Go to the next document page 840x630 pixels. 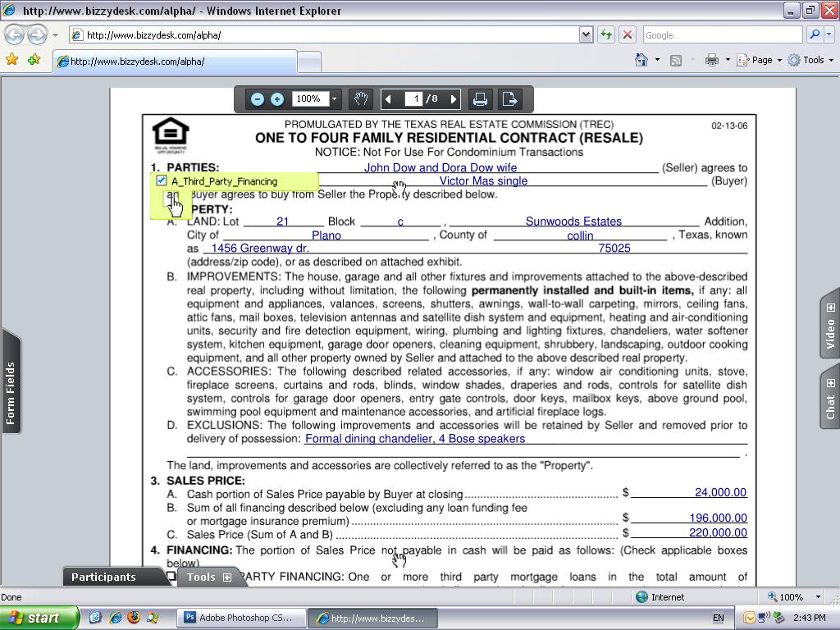pyautogui.click(x=453, y=99)
